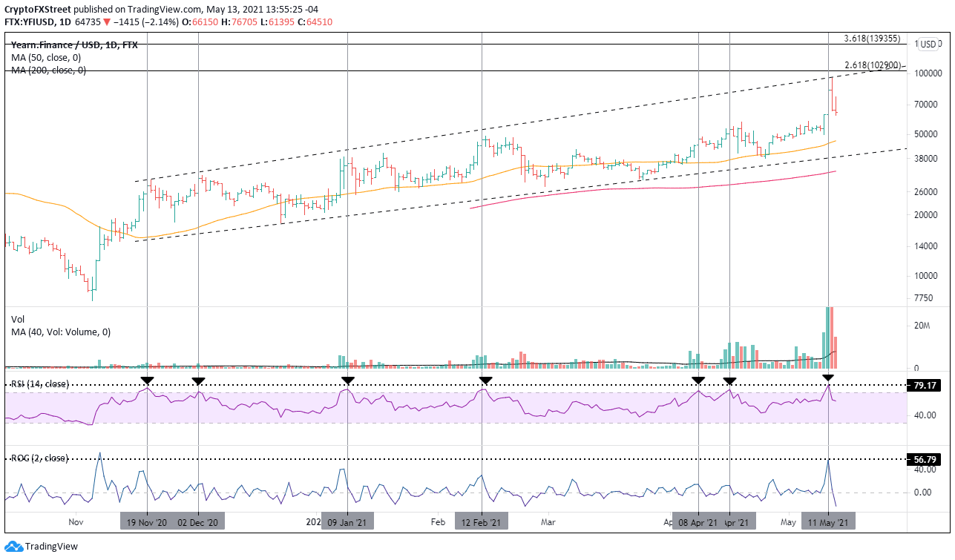Toggle the Vol indicator display
Image resolution: width=955 pixels, height=560 pixels.
pos(16,317)
